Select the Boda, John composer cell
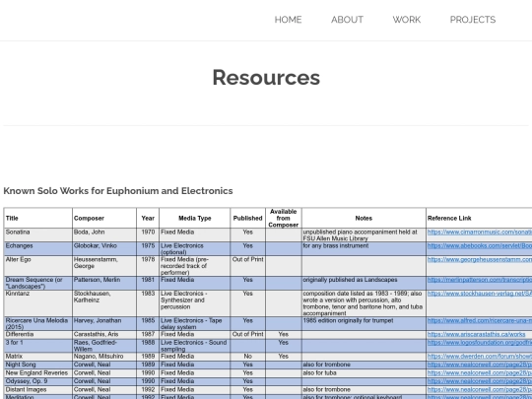Viewport: 532px width, 399px height. [104, 235]
